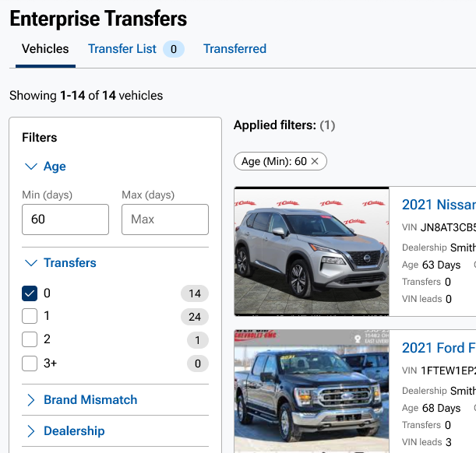
Task: Click the 68 Days age value
Action: pyautogui.click(x=441, y=408)
